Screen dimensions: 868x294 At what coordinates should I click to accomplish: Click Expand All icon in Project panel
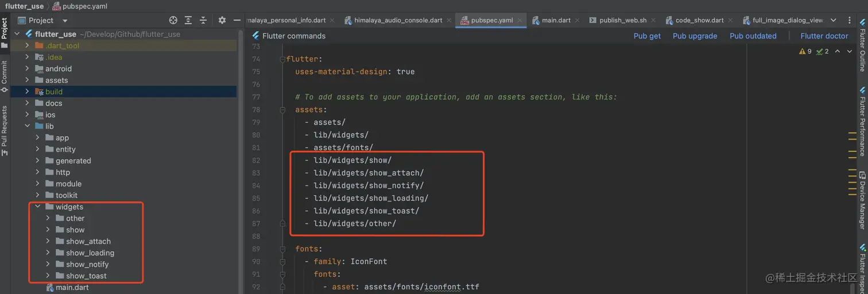188,20
